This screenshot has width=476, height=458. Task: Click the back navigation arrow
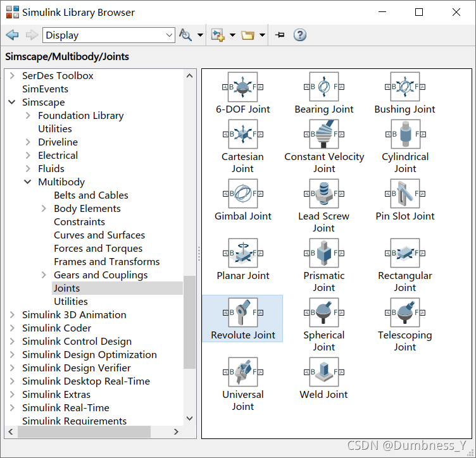pyautogui.click(x=12, y=35)
